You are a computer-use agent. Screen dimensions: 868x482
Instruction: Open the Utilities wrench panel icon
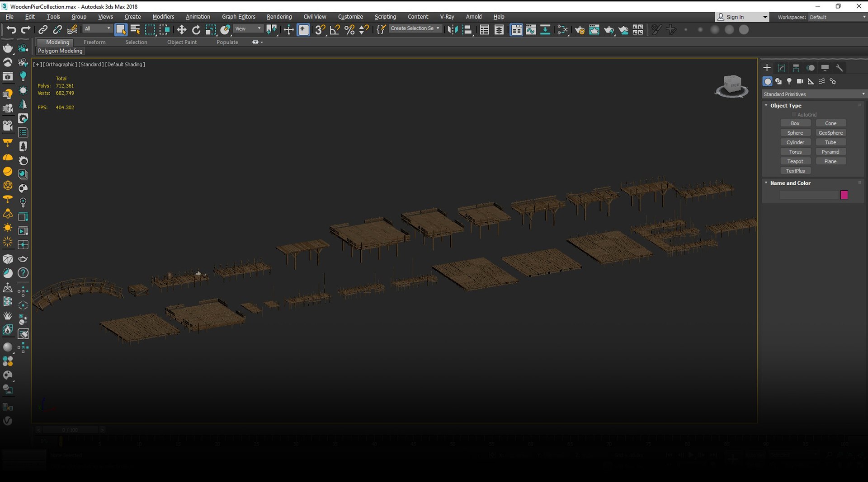(x=839, y=68)
